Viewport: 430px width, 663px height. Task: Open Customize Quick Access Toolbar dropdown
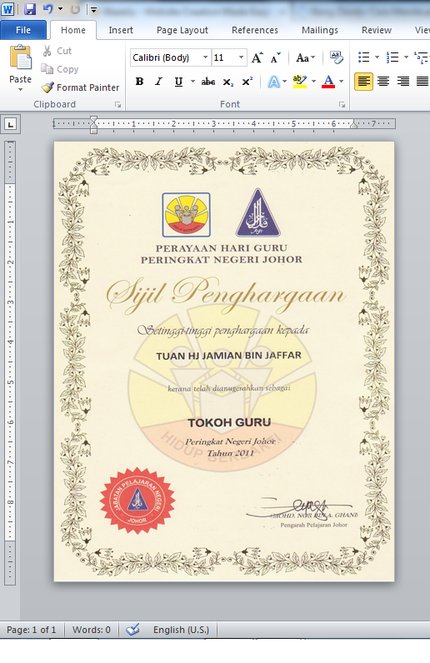tap(93, 9)
